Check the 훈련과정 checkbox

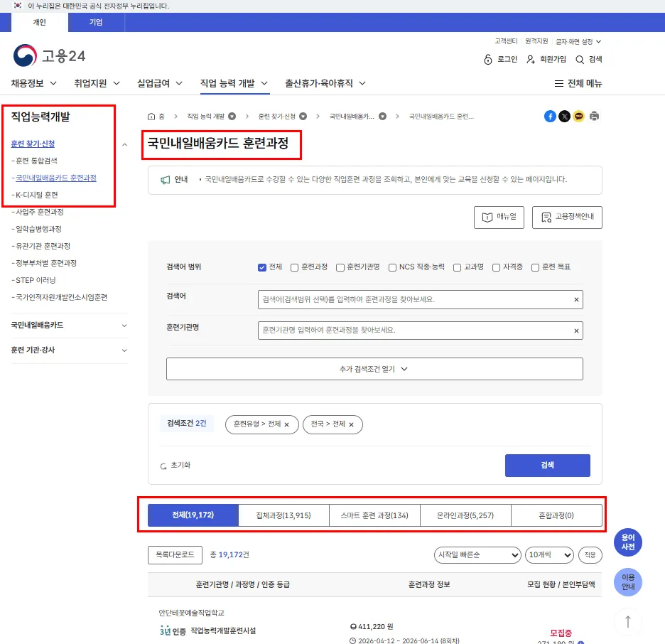point(295,267)
